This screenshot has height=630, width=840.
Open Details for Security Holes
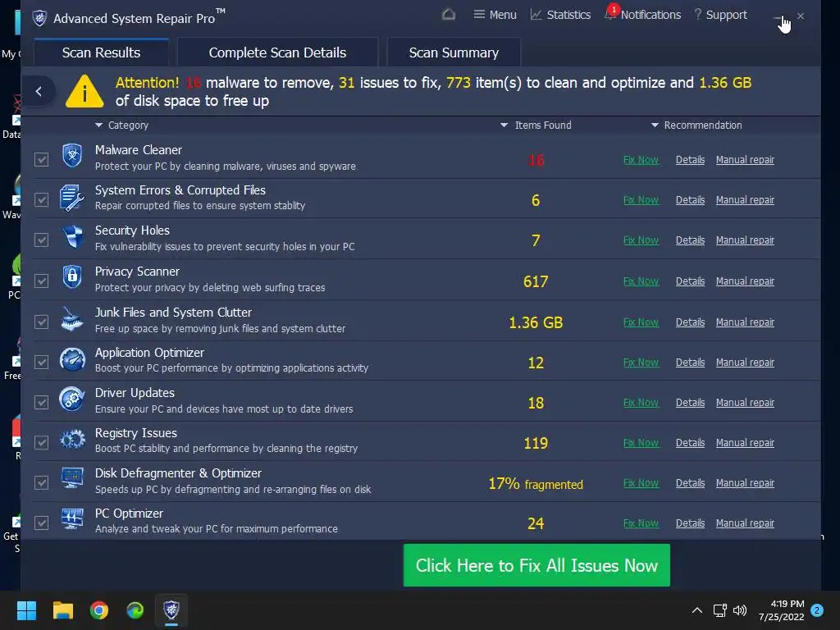[690, 240]
